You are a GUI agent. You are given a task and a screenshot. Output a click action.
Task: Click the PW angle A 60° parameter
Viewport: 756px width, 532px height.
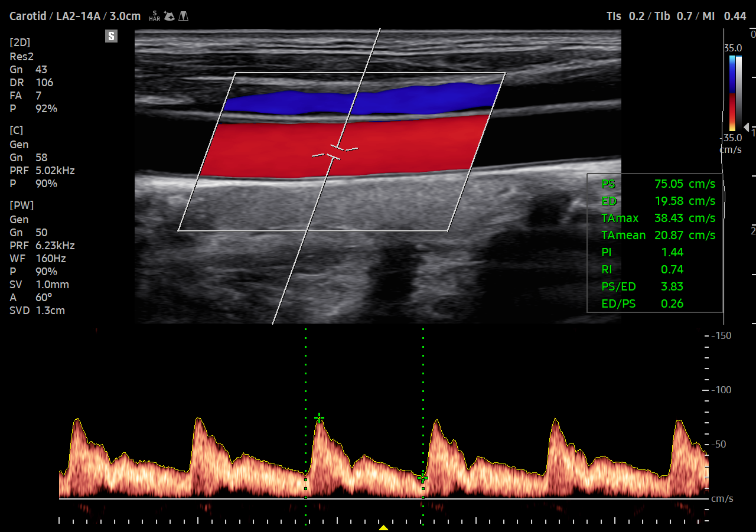click(31, 298)
